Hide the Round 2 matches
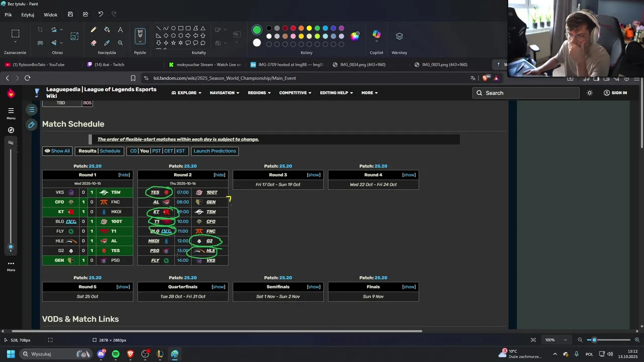Viewport: 644px width, 362px height. pyautogui.click(x=219, y=175)
